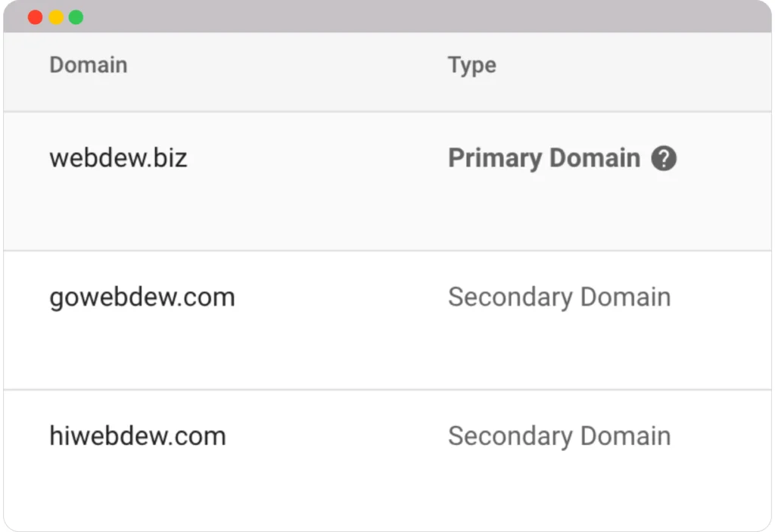
Task: Open the gowebdew.com domain row
Action: tap(142, 297)
